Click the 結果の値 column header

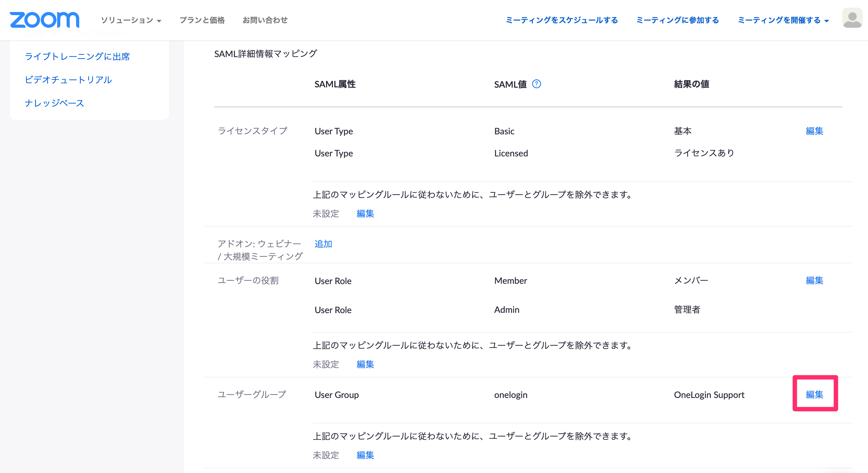coord(692,84)
